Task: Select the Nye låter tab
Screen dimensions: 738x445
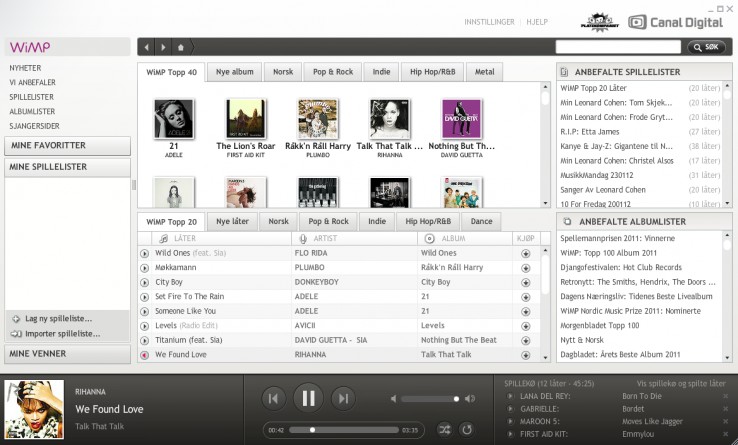Action: (x=232, y=221)
